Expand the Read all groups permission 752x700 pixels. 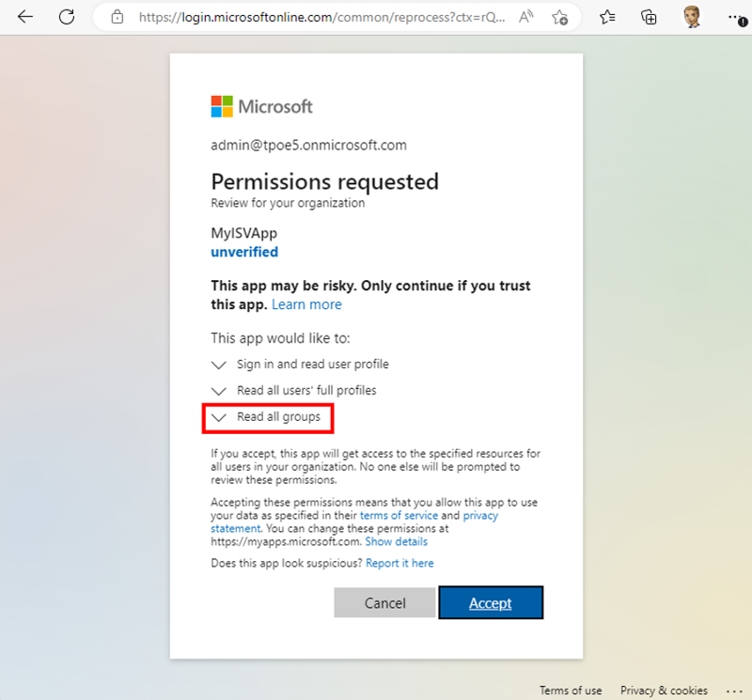click(x=219, y=417)
